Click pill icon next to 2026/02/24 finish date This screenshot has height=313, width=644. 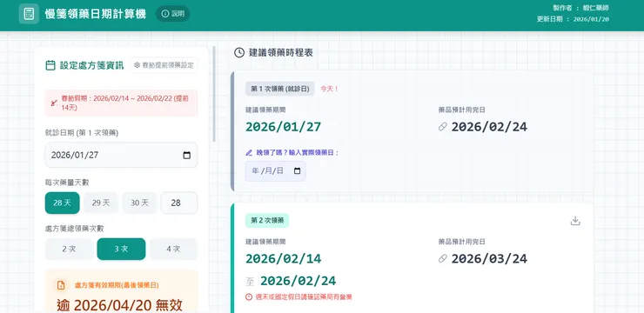point(443,127)
